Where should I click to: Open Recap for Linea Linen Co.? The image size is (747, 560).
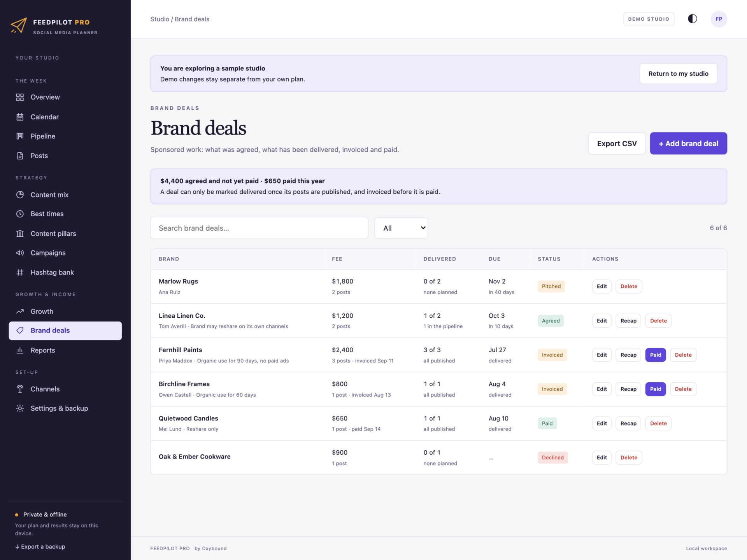pos(628,320)
